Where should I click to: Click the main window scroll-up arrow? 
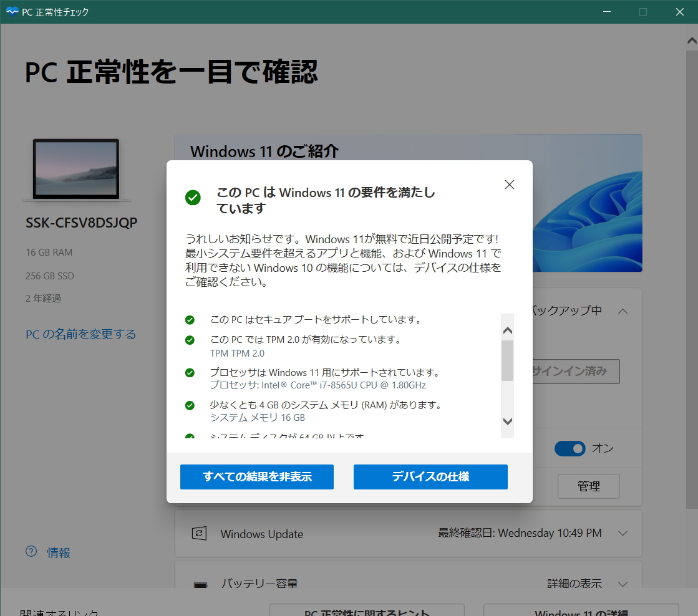(x=692, y=41)
